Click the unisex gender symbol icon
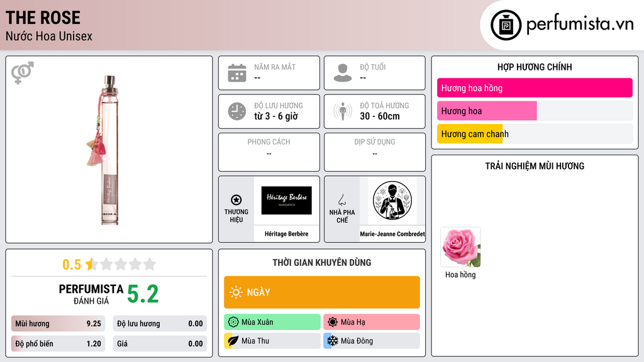The height and width of the screenshot is (362, 644). pyautogui.click(x=22, y=73)
